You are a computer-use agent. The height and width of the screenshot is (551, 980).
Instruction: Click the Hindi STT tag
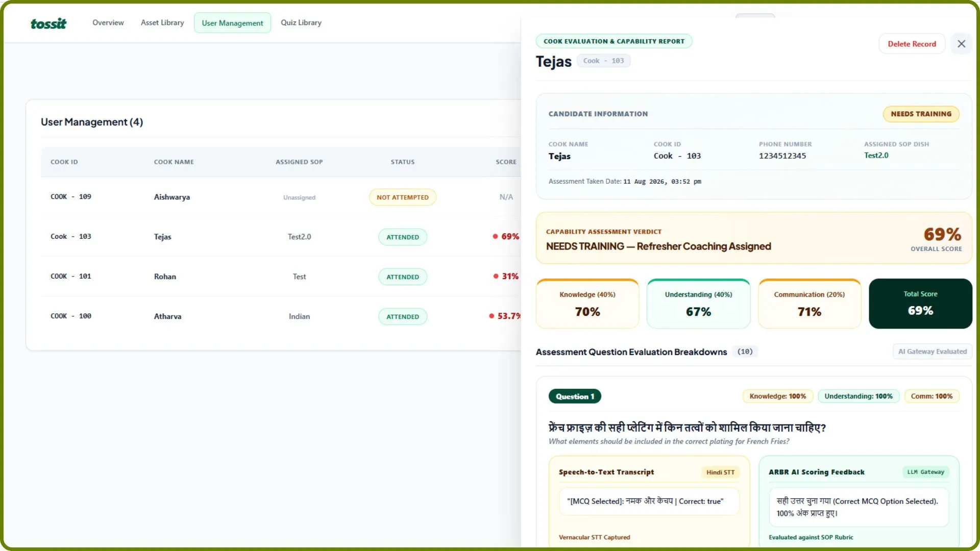point(720,472)
